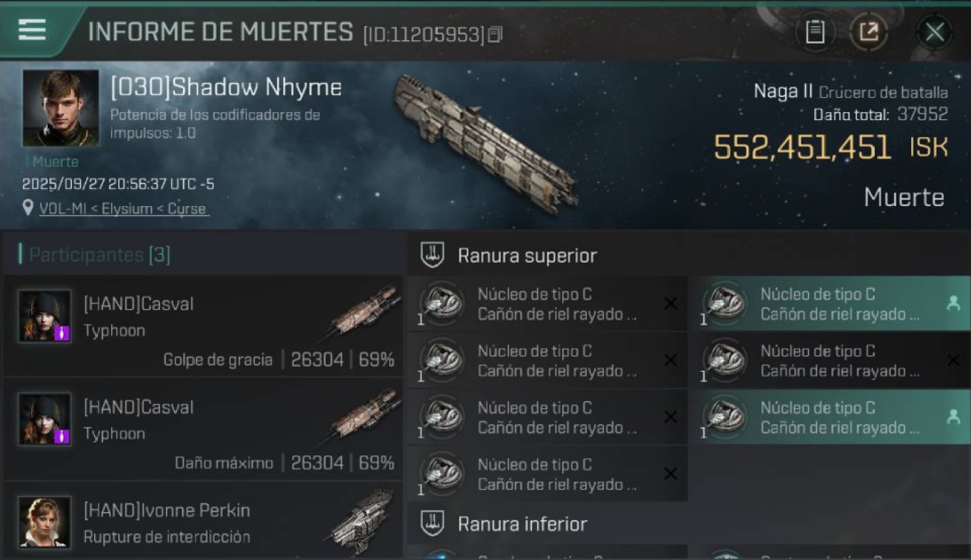Screen dimensions: 971x560
Task: Click the Ranura inferior shield icon
Action: (x=432, y=523)
